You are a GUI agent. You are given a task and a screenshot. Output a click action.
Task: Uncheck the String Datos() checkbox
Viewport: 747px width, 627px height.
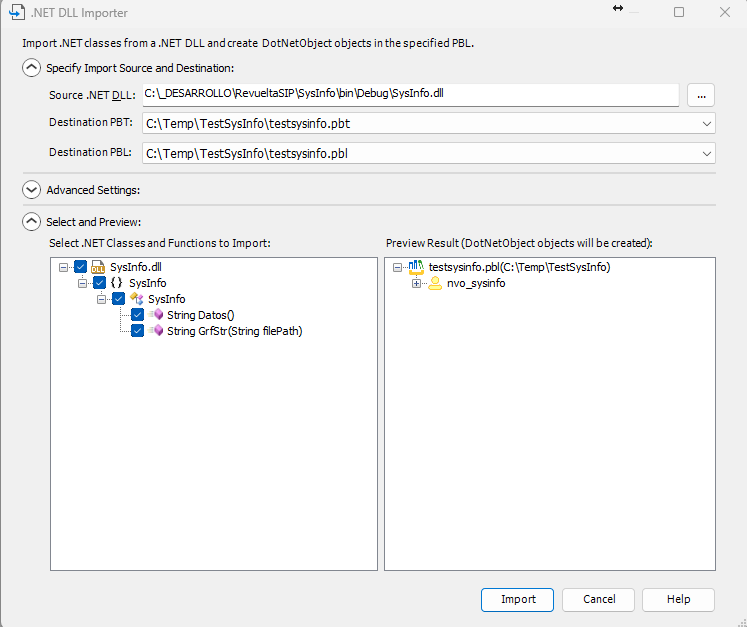point(137,314)
